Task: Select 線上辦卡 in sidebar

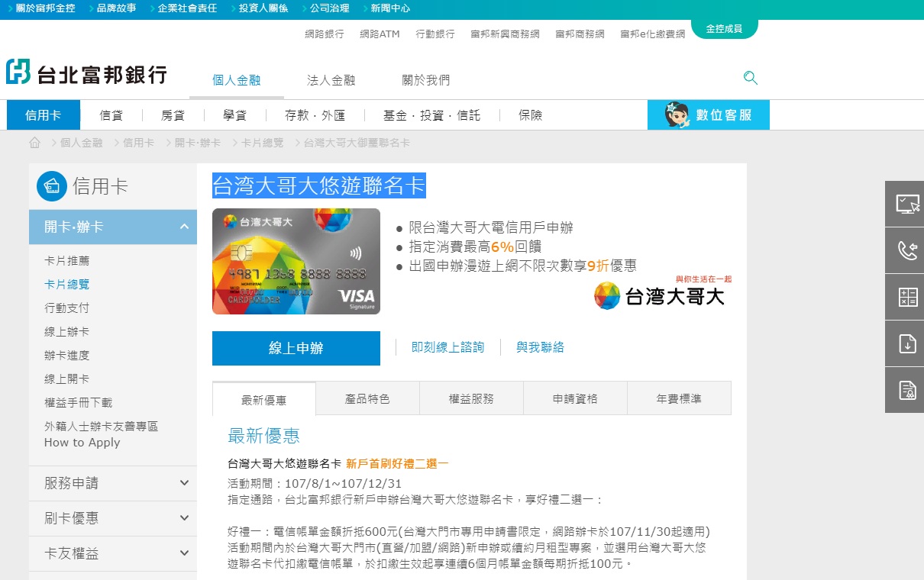Action: [67, 332]
